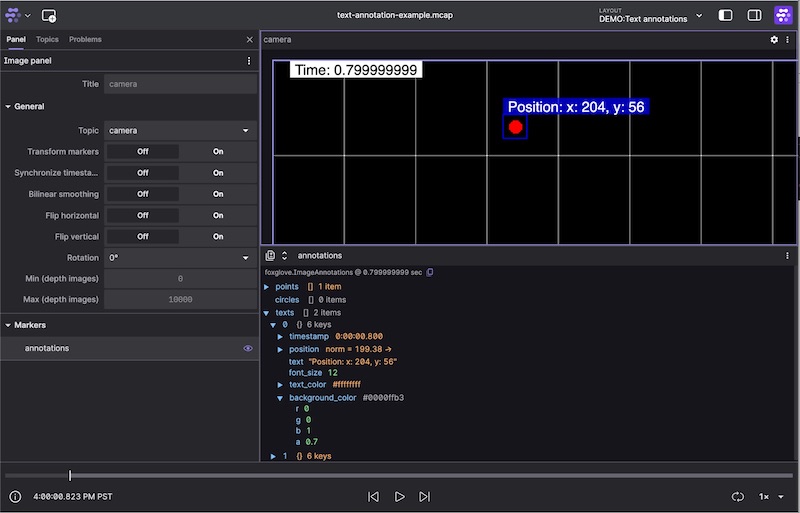Seek forward playback button

pos(424,496)
